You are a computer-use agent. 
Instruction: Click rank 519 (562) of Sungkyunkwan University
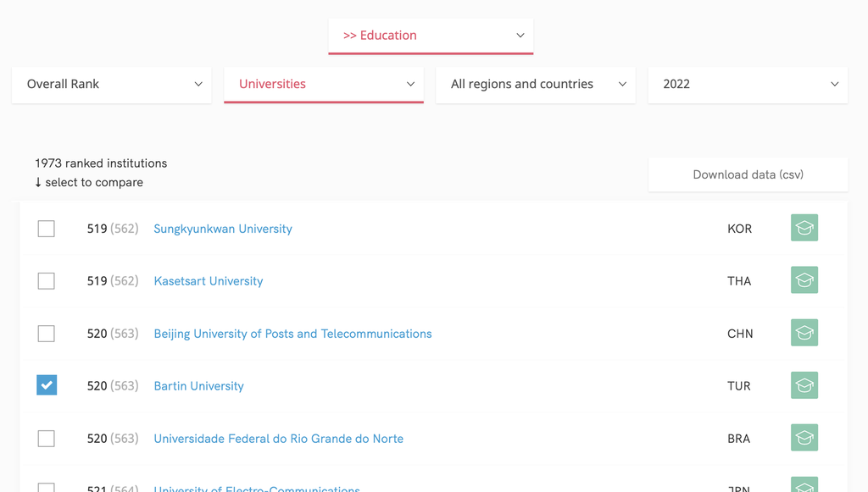pyautogui.click(x=113, y=229)
